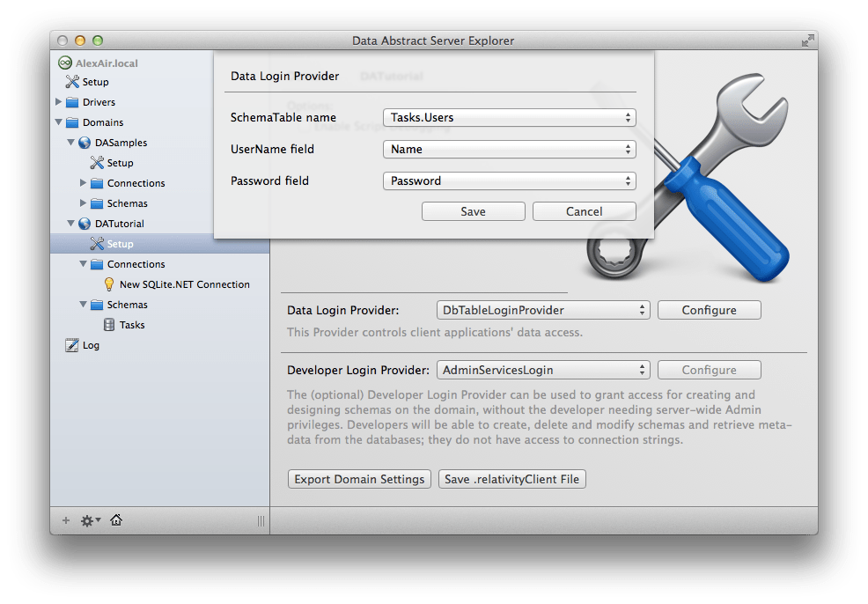This screenshot has height=604, width=868.
Task: Select the DASamples domain label
Action: pos(121,143)
